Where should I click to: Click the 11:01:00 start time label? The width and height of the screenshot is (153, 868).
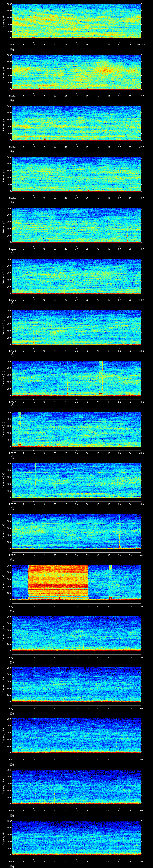tap(12, 147)
